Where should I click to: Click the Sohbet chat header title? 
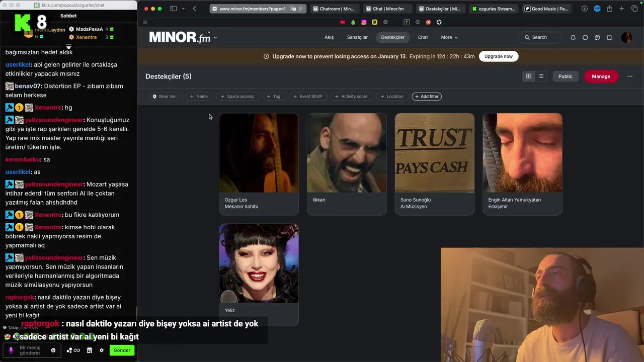point(68,16)
